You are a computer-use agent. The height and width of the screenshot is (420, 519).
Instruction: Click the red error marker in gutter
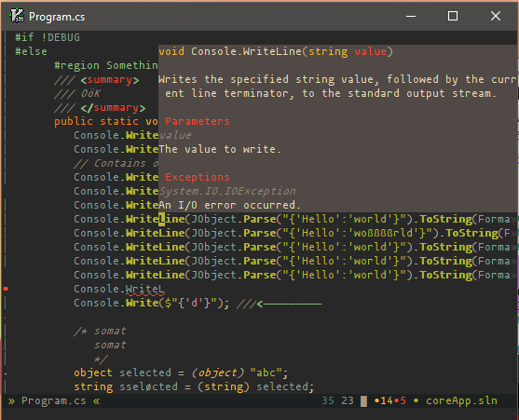(6, 289)
